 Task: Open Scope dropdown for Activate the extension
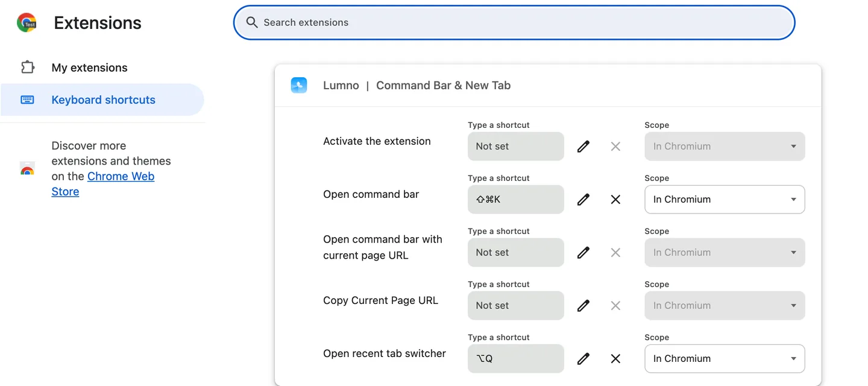click(x=725, y=146)
